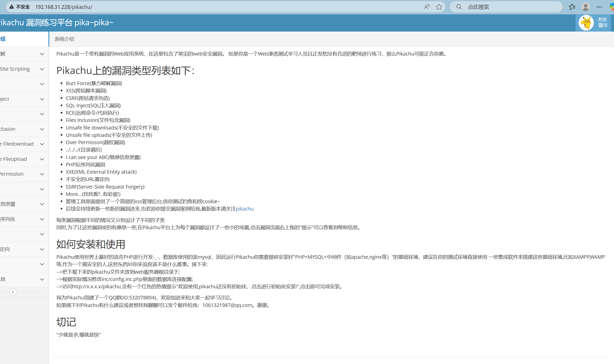Screen dimensions: 614x364
Task: Click the address bar URL 192.168.31.228/pikachu/
Action: (64, 7)
